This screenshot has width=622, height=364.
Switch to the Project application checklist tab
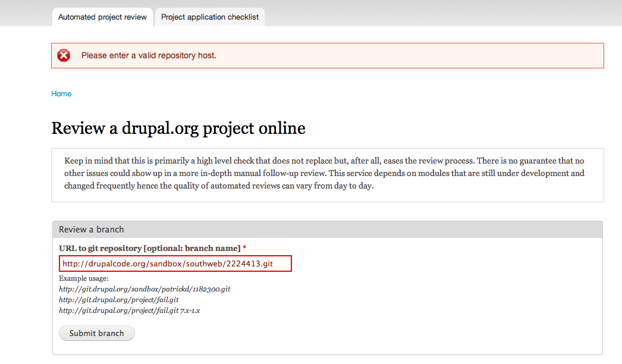click(x=209, y=17)
